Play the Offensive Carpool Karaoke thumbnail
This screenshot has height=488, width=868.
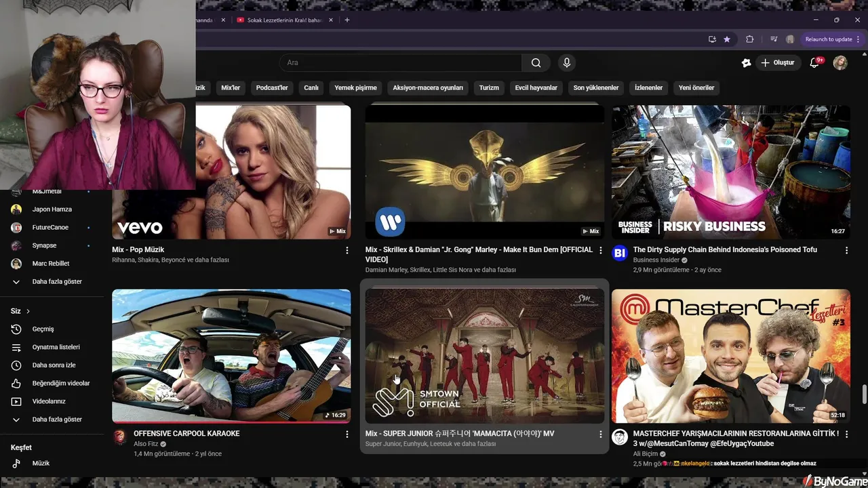click(x=231, y=356)
